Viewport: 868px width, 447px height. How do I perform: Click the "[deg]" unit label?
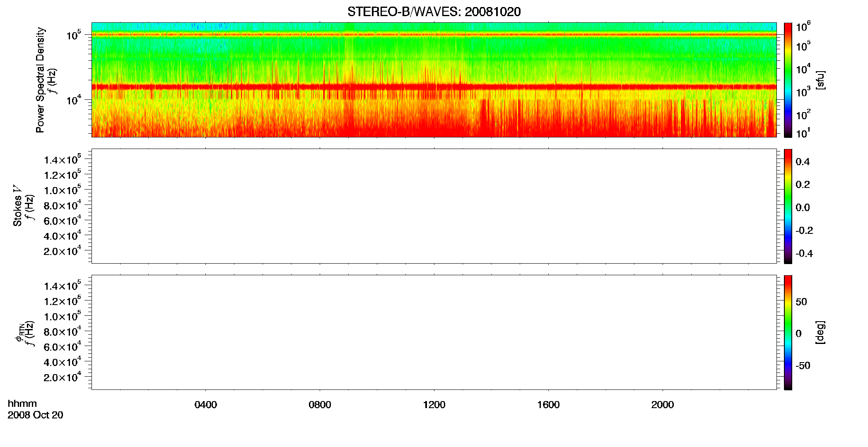point(820,332)
